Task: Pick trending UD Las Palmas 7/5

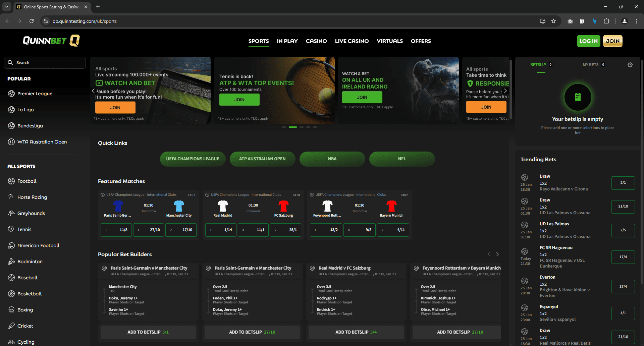Action: click(x=623, y=230)
